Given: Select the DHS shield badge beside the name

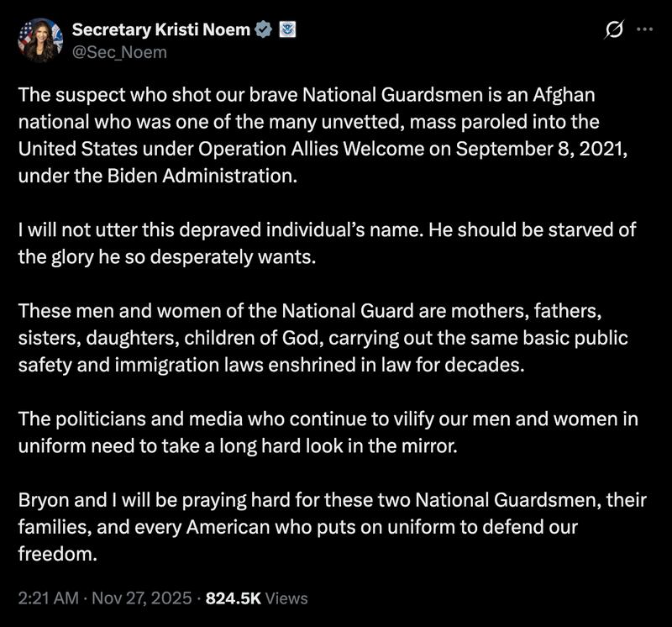Looking at the screenshot, I should 289,26.
